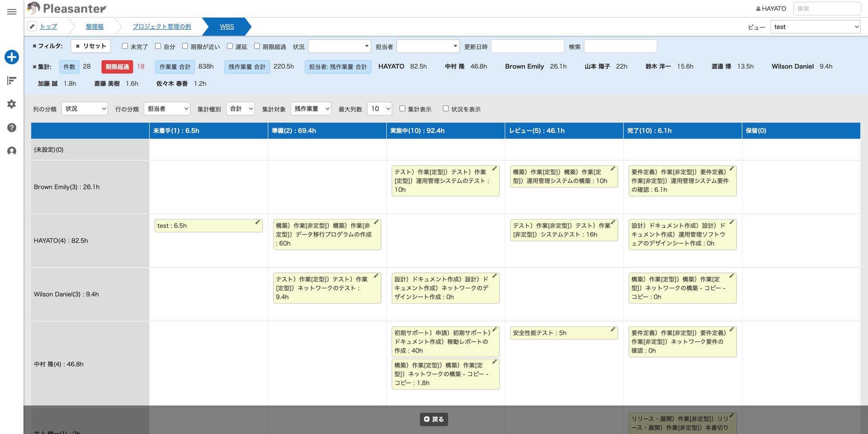868x434 pixels.
Task: Go to the 整理箱 breadcrumb
Action: pyautogui.click(x=94, y=27)
